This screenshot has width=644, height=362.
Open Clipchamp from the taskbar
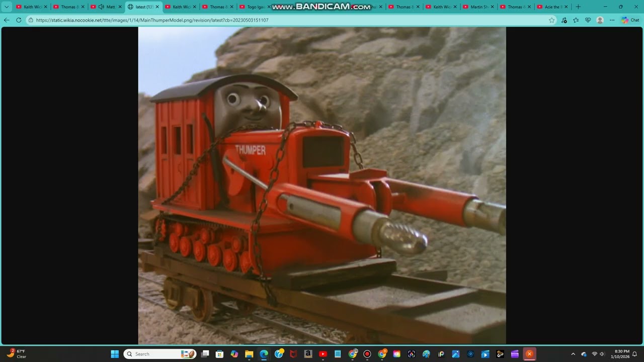point(515,354)
